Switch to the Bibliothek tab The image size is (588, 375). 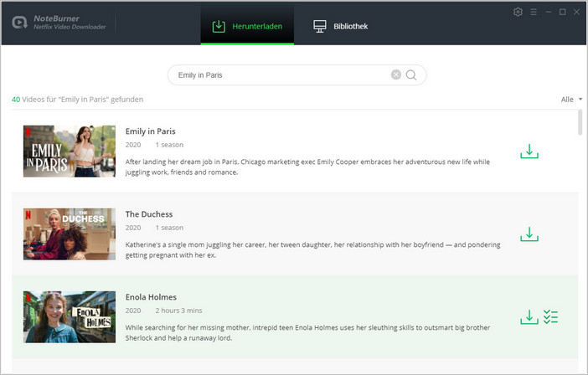coord(341,26)
